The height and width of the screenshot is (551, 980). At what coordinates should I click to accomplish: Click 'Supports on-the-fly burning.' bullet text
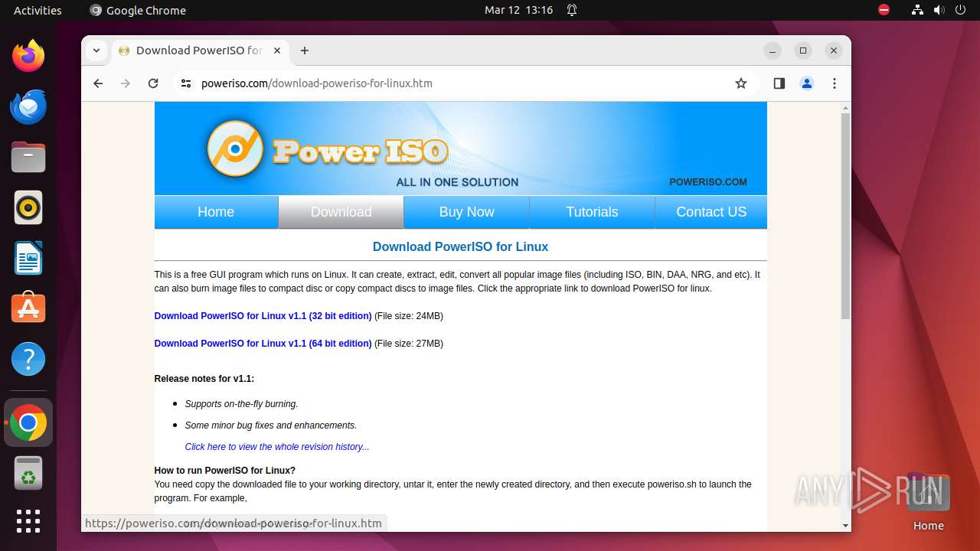tap(241, 404)
